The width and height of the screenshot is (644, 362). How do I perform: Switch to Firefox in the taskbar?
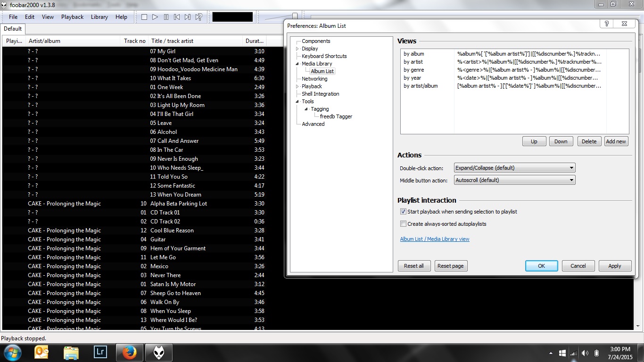[129, 353]
